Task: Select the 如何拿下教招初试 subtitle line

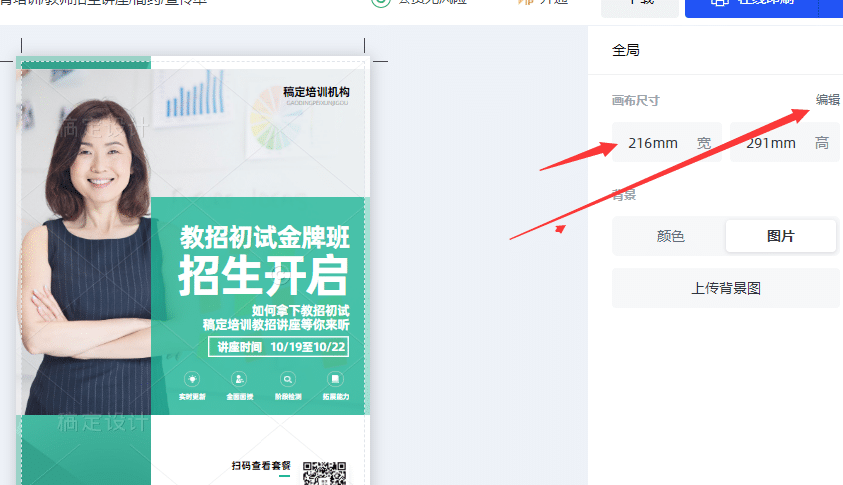Action: pyautogui.click(x=301, y=310)
